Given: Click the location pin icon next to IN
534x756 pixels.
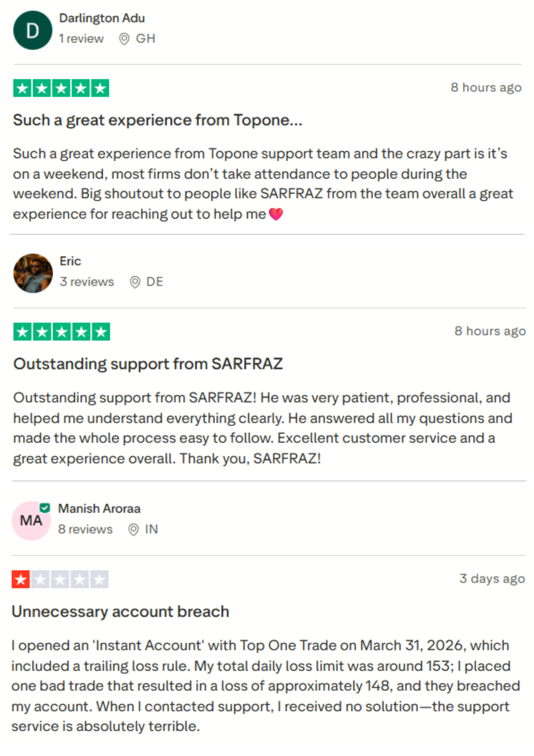Looking at the screenshot, I should [133, 530].
